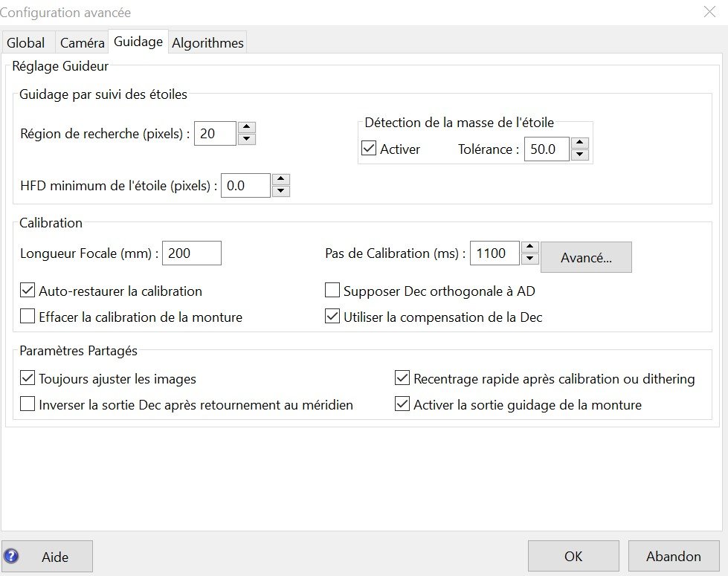Decrease HFD minimum de l'étoile
This screenshot has height=576, width=728.
pos(280,191)
